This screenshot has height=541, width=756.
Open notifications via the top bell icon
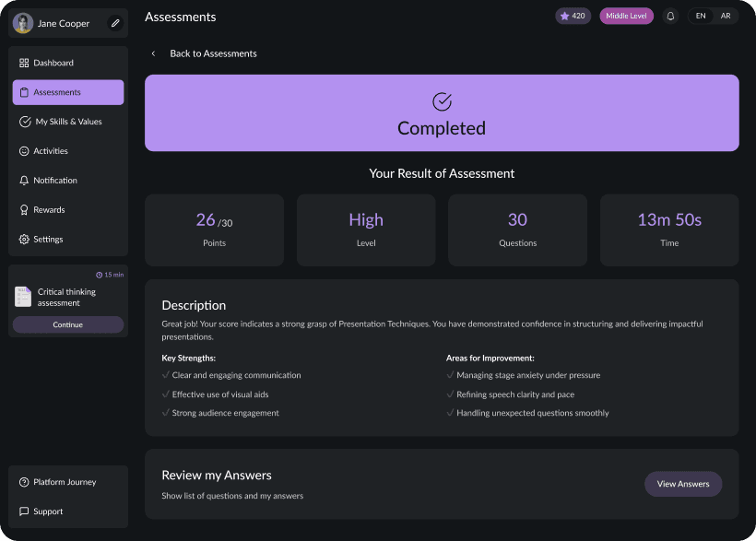pyautogui.click(x=670, y=16)
